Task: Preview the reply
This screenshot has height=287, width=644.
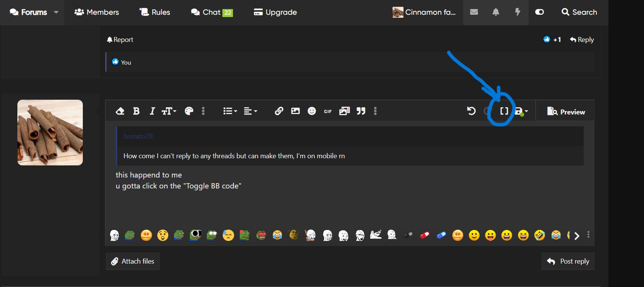Action: point(566,111)
